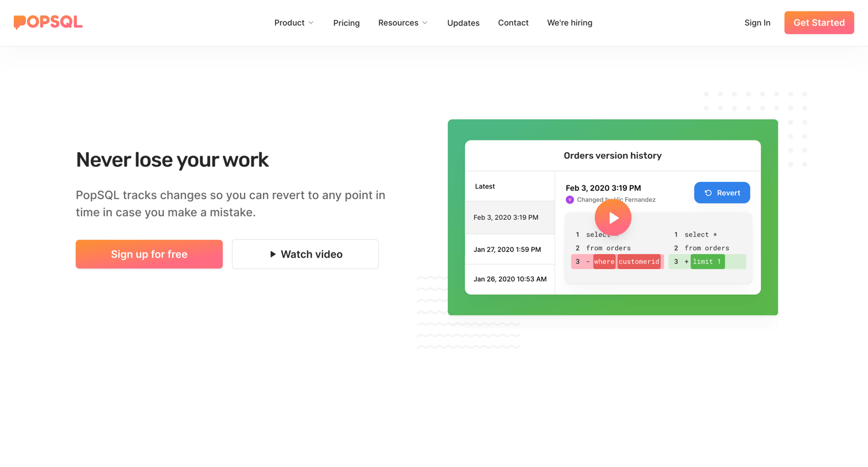Visit the We're hiring page
The height and width of the screenshot is (467, 868).
click(569, 23)
